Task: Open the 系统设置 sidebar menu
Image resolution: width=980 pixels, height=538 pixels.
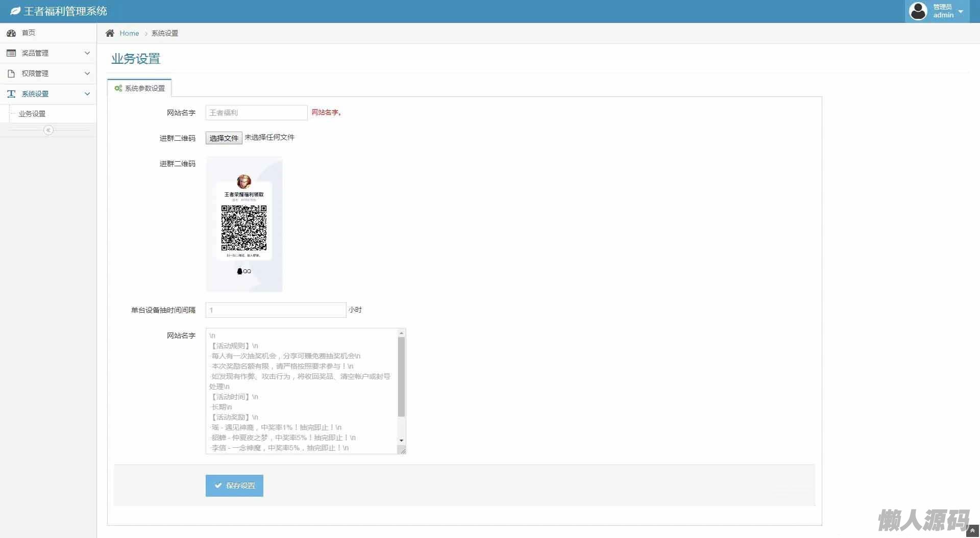Action: [48, 94]
